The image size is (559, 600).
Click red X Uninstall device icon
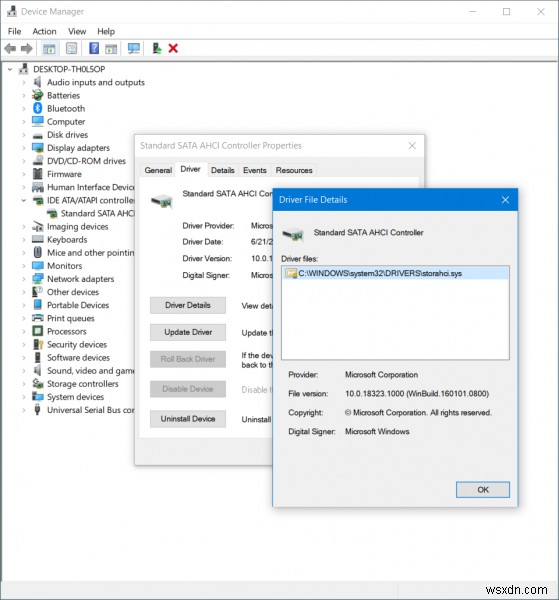[173, 49]
